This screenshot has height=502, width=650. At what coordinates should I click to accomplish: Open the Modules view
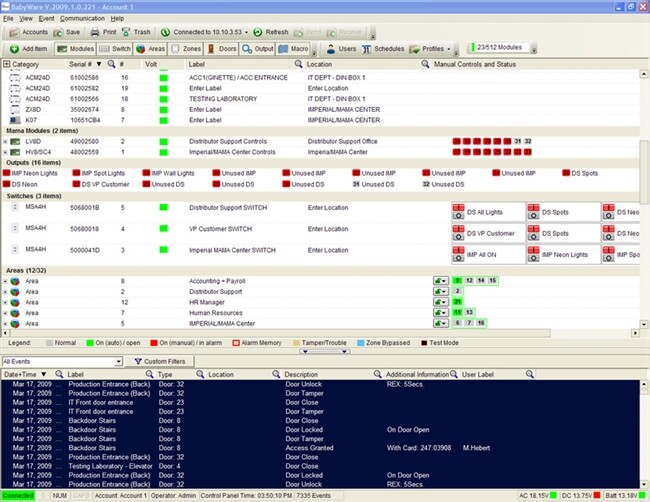coord(76,48)
